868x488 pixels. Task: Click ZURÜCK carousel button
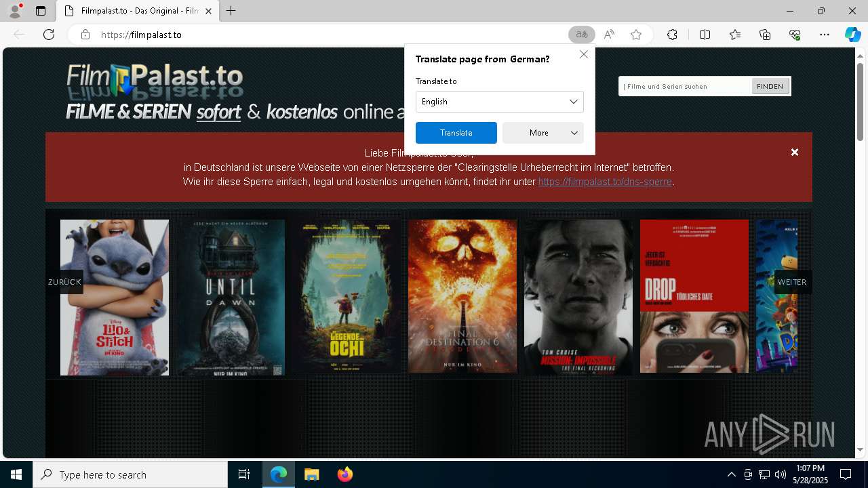pos(64,282)
